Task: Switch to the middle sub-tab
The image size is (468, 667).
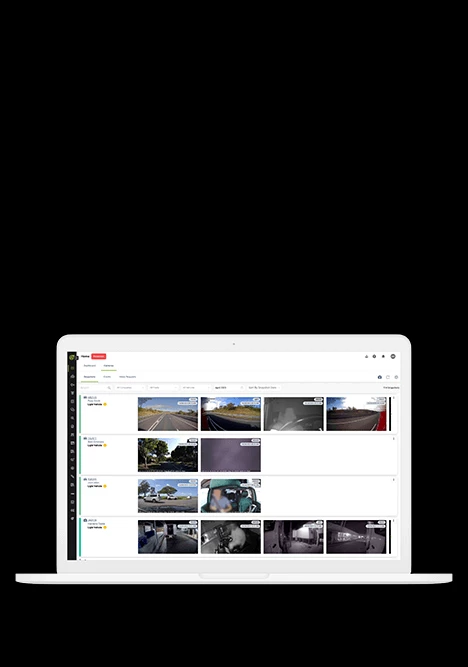Action: coord(107,377)
